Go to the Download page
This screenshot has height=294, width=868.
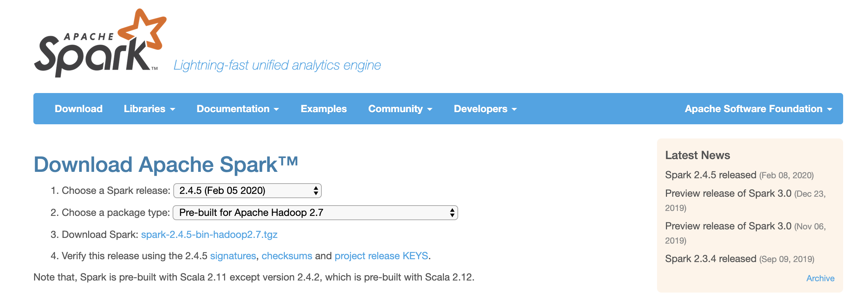click(x=78, y=109)
